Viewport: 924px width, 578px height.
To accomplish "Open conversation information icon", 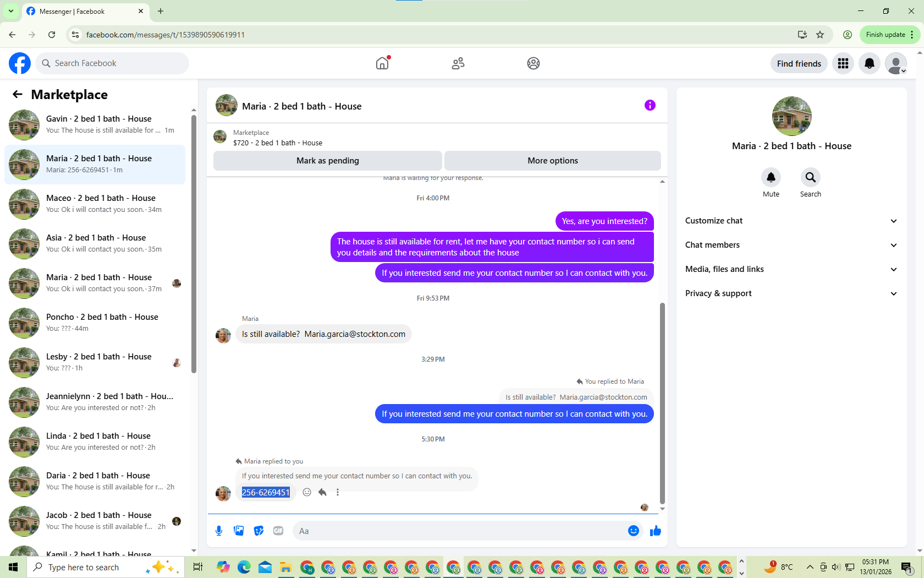I will coord(650,105).
